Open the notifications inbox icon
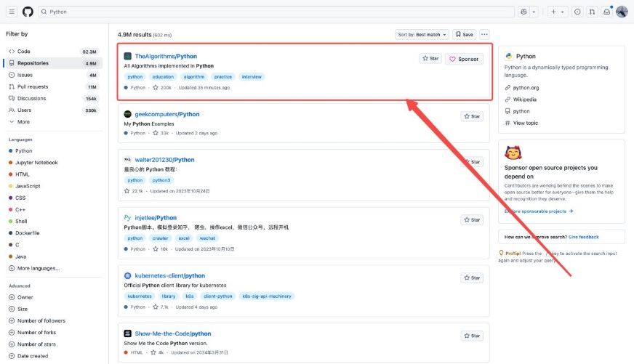Screen dimensions: 634x364 pos(606,12)
